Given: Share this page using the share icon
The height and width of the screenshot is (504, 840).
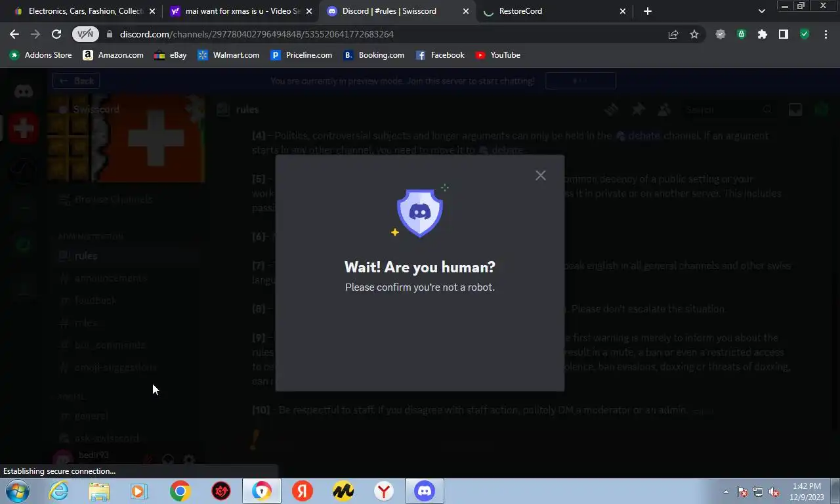Looking at the screenshot, I should coord(673,34).
